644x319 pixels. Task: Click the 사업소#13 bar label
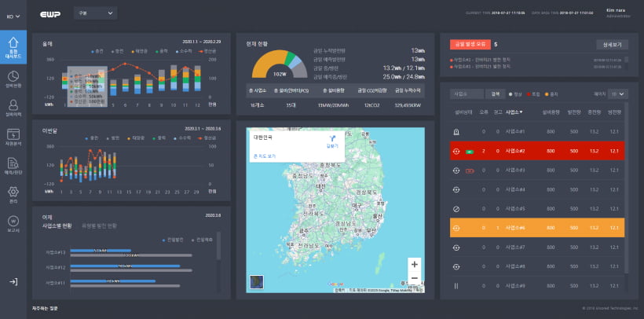57,252
